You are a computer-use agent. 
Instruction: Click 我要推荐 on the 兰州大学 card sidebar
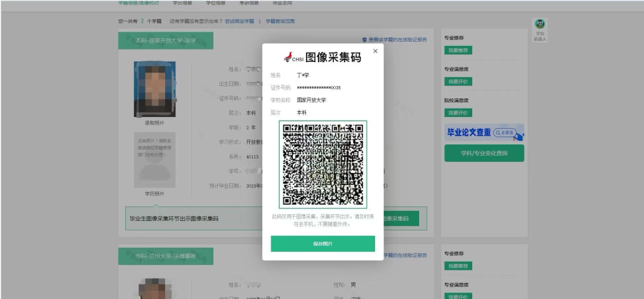pyautogui.click(x=458, y=266)
